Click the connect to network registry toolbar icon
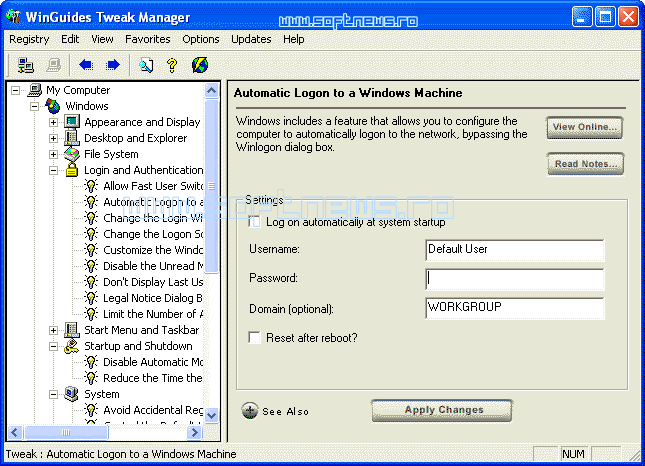The width and height of the screenshot is (645, 466). [x=26, y=65]
